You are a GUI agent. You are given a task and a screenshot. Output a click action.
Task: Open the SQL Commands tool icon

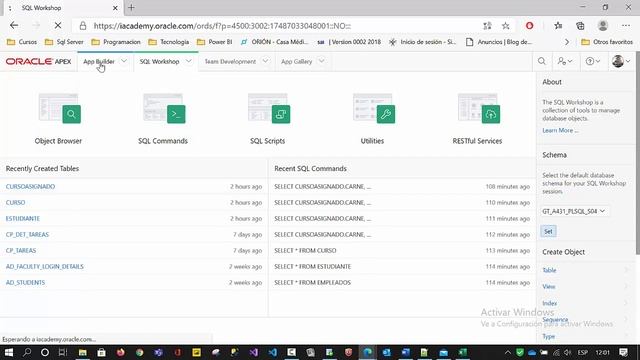coord(164,109)
